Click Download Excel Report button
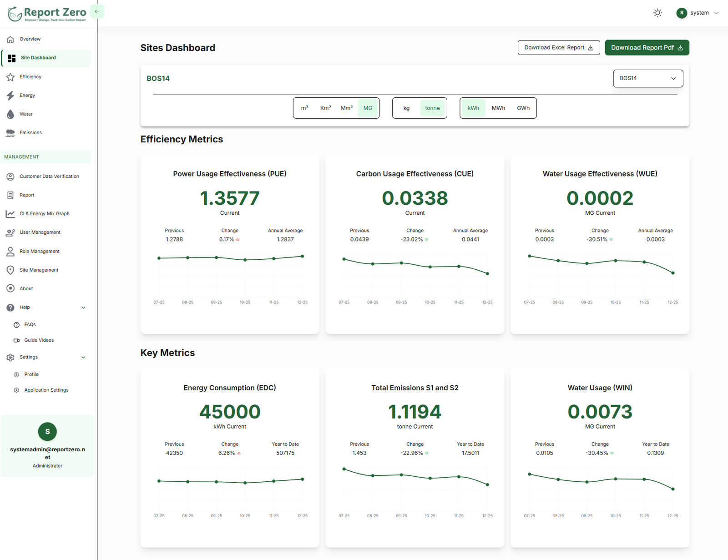This screenshot has width=728, height=560. point(558,48)
